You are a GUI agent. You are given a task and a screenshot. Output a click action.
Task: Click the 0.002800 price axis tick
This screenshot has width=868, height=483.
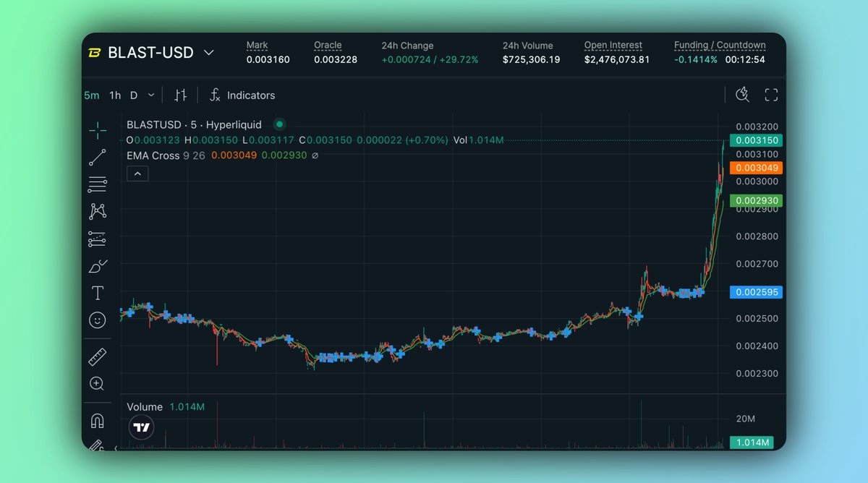(x=757, y=236)
